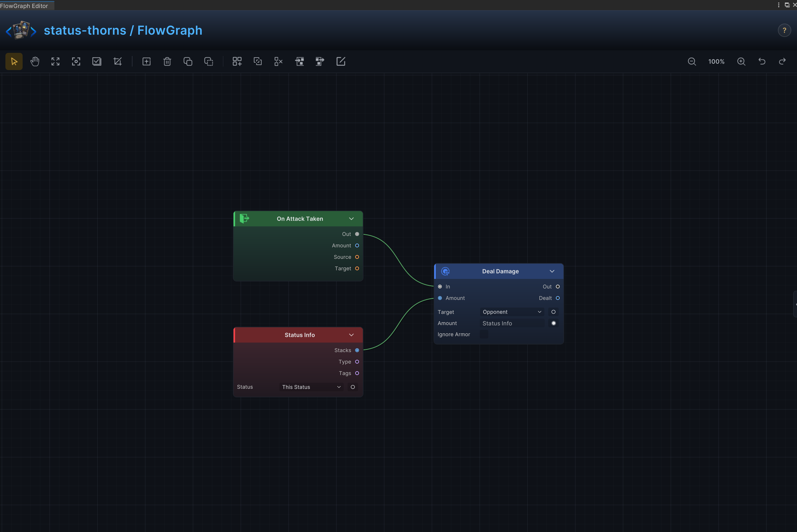Select the Deal Damage node header title
Viewport: 797px width, 532px height.
[x=500, y=271]
